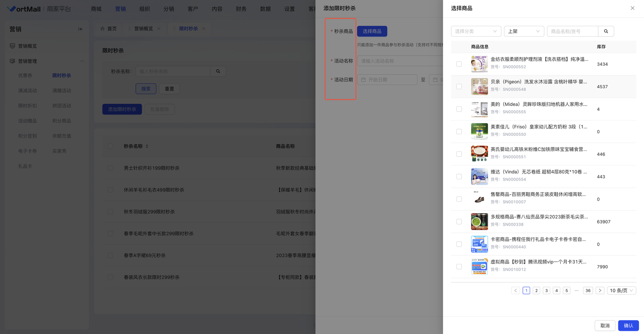Click the 开始日期 calendar icon
Viewport: 644px width, 334px height.
tap(363, 80)
